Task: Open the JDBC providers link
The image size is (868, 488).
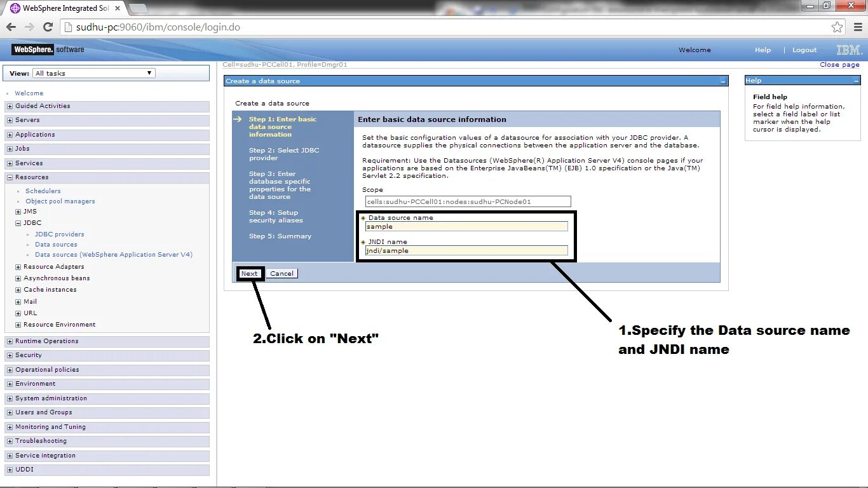Action: point(60,234)
